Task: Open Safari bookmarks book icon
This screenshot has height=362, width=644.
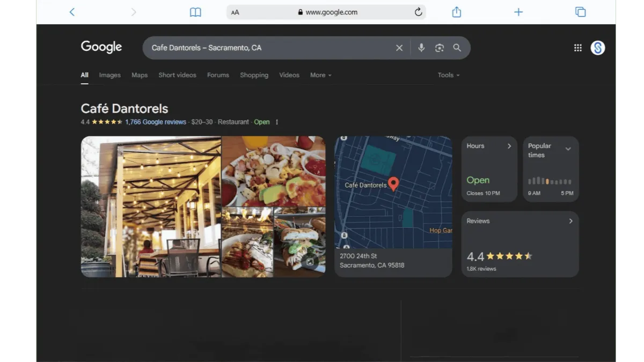Action: coord(195,12)
